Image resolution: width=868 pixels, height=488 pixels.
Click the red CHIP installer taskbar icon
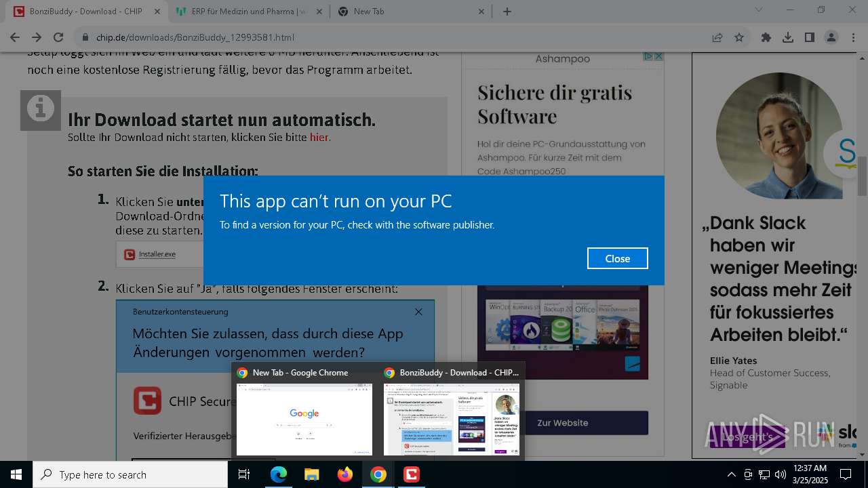point(412,474)
